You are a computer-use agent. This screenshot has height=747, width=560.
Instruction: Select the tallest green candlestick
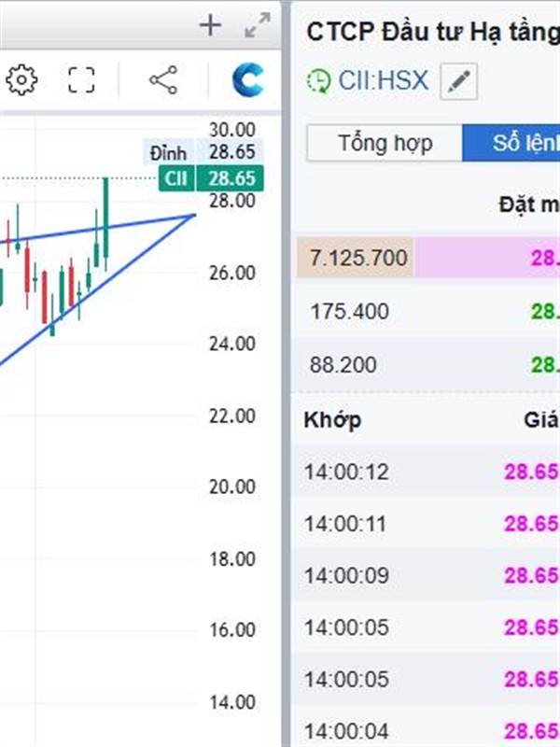click(105, 224)
